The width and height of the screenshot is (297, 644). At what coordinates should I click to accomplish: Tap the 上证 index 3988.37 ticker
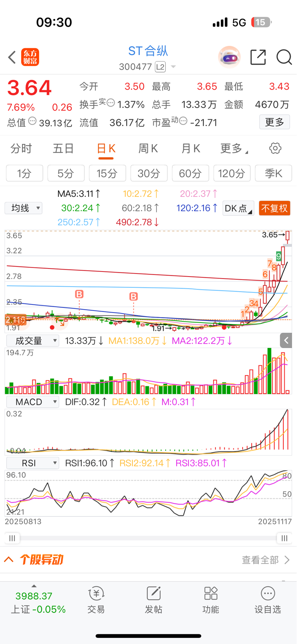pyautogui.click(x=38, y=603)
